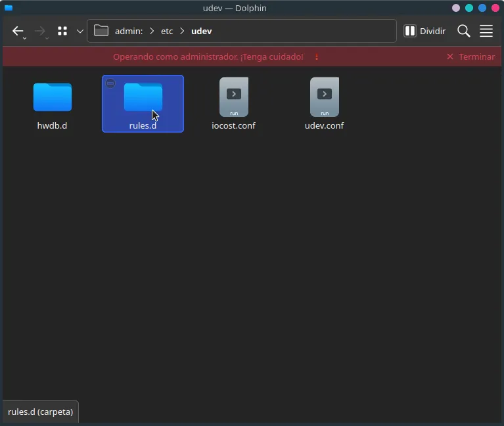Click the rules.d folder icon

[143, 97]
